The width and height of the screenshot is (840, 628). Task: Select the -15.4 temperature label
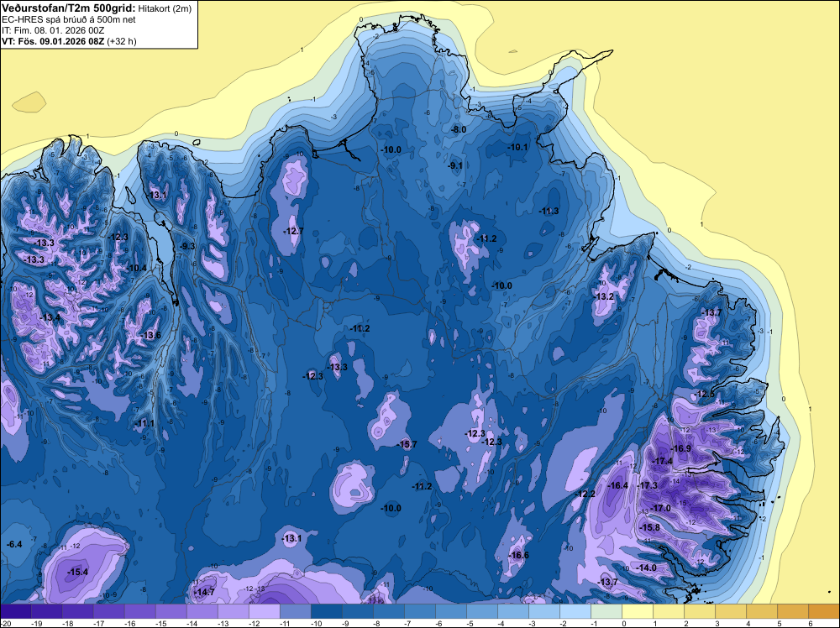[x=77, y=573]
